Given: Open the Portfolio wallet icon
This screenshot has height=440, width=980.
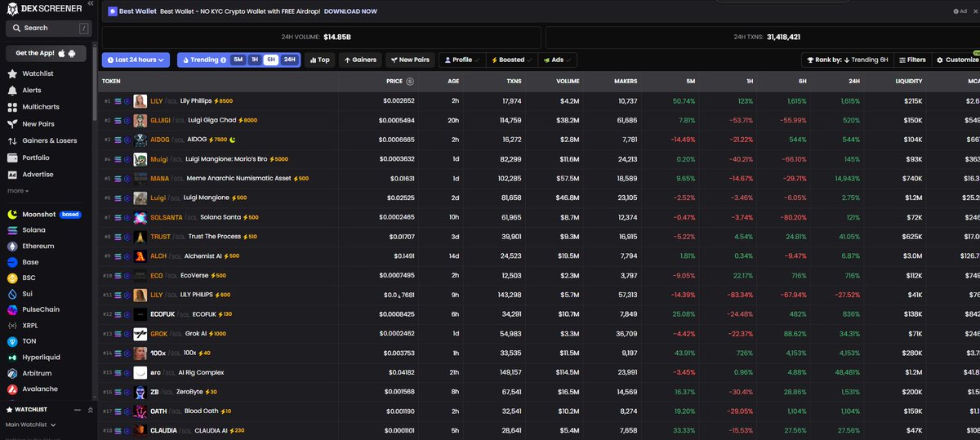Looking at the screenshot, I should (x=12, y=158).
